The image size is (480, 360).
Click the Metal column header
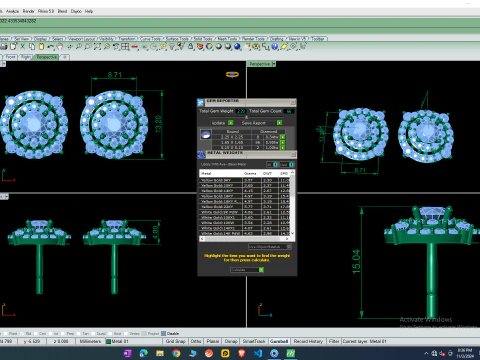coord(221,173)
